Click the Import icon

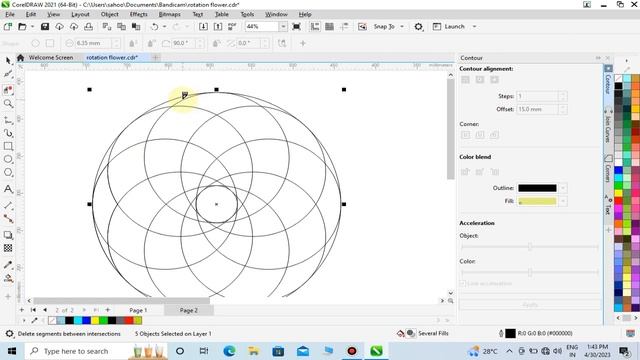click(203, 27)
